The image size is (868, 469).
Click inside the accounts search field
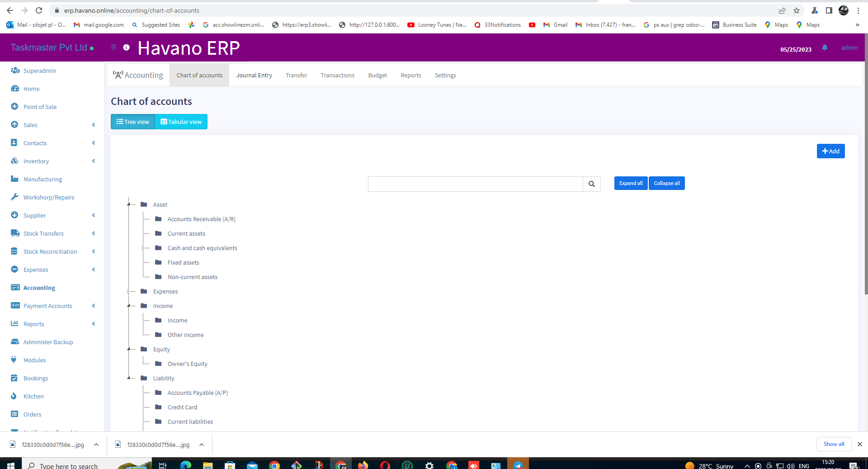475,184
